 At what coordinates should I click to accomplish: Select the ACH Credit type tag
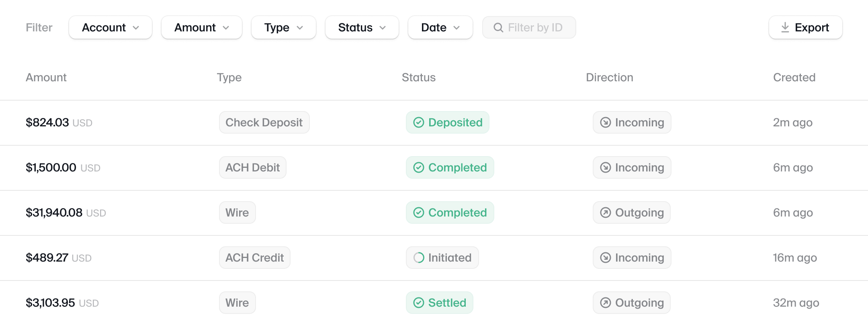coord(255,258)
